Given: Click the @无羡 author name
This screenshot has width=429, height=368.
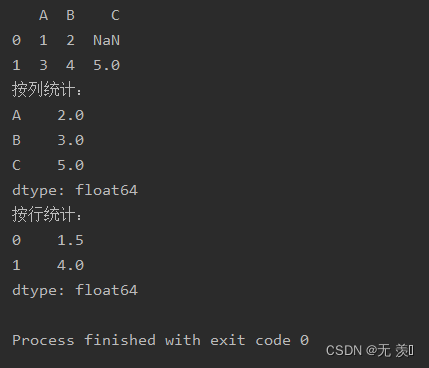Looking at the screenshot, I should pyautogui.click(x=390, y=351).
